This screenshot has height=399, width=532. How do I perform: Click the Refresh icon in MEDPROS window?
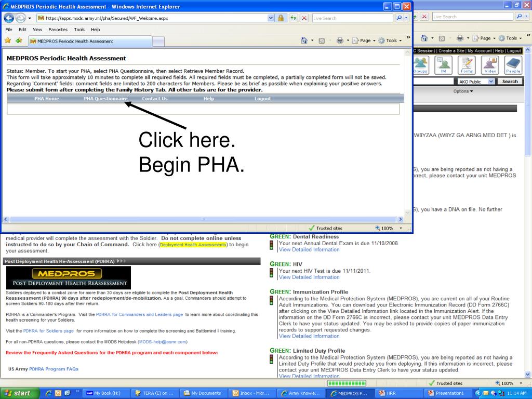(x=293, y=18)
